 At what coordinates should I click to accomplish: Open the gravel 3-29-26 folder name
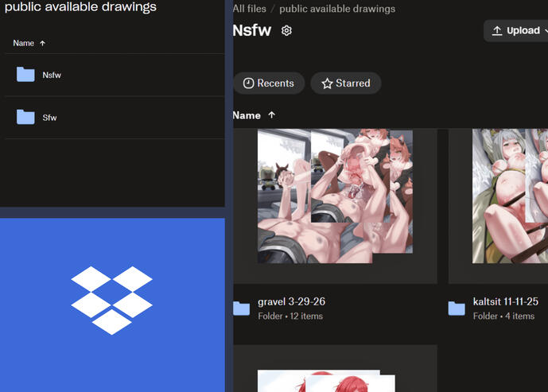(291, 301)
